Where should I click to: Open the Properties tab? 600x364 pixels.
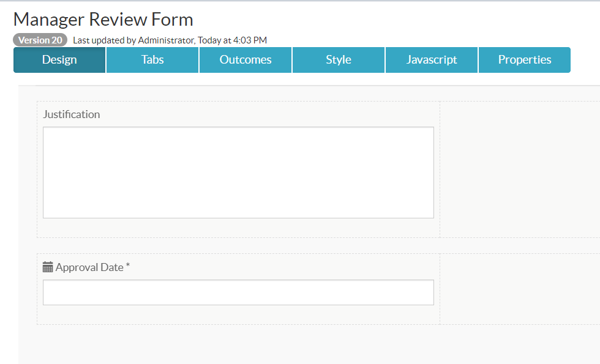524,59
